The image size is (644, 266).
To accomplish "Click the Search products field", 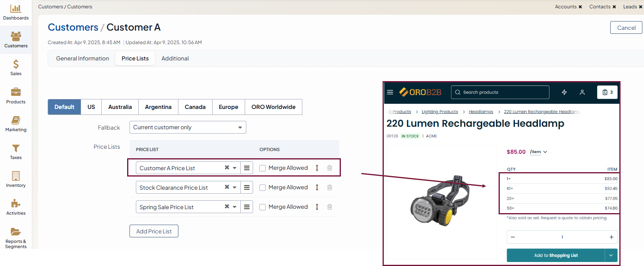I will click(x=500, y=92).
